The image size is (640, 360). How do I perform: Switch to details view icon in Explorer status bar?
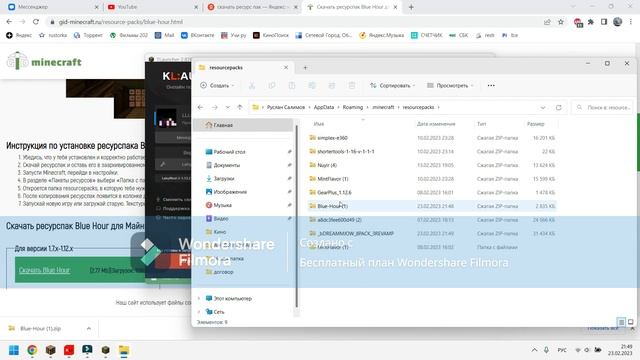click(621, 322)
